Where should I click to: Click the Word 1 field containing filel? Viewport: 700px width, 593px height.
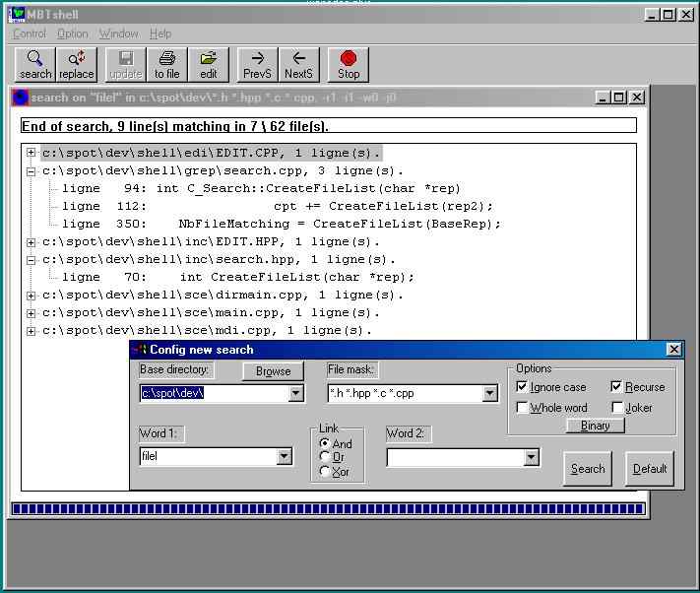click(209, 456)
